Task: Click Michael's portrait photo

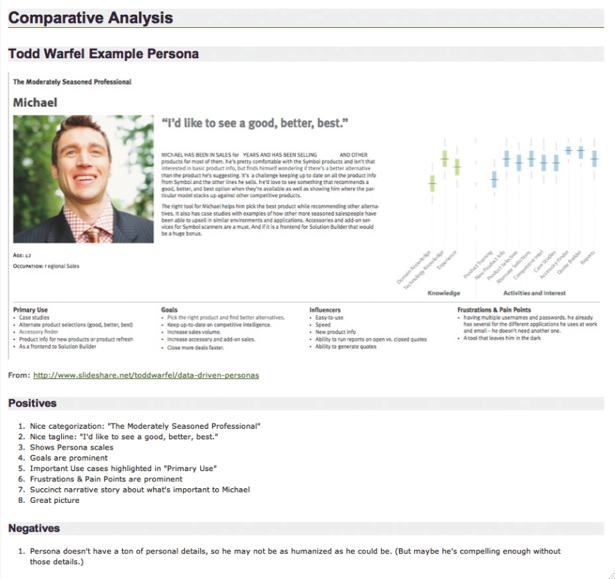Action: 84,179
